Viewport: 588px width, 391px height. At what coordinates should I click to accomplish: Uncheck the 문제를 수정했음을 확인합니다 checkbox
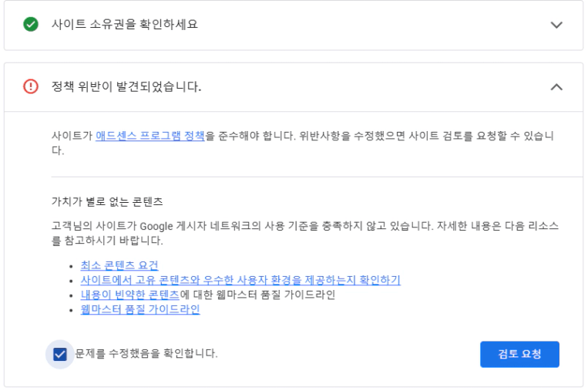tap(60, 354)
